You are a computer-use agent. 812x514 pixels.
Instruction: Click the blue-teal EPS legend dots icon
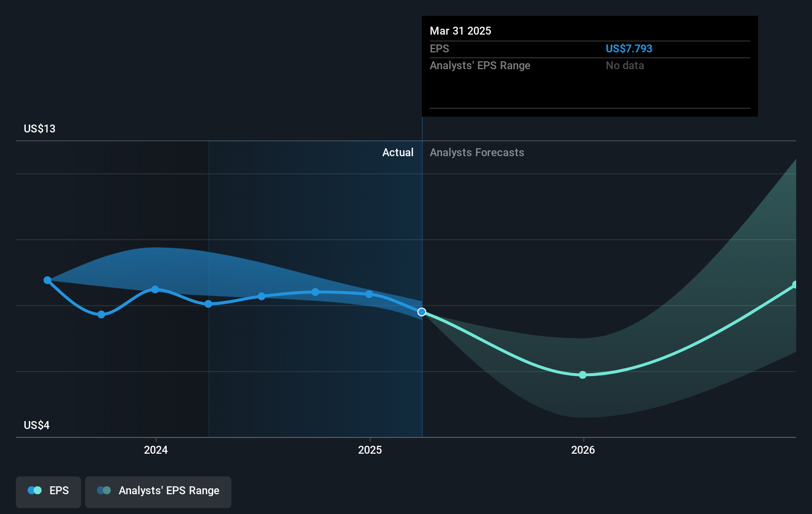[35, 490]
